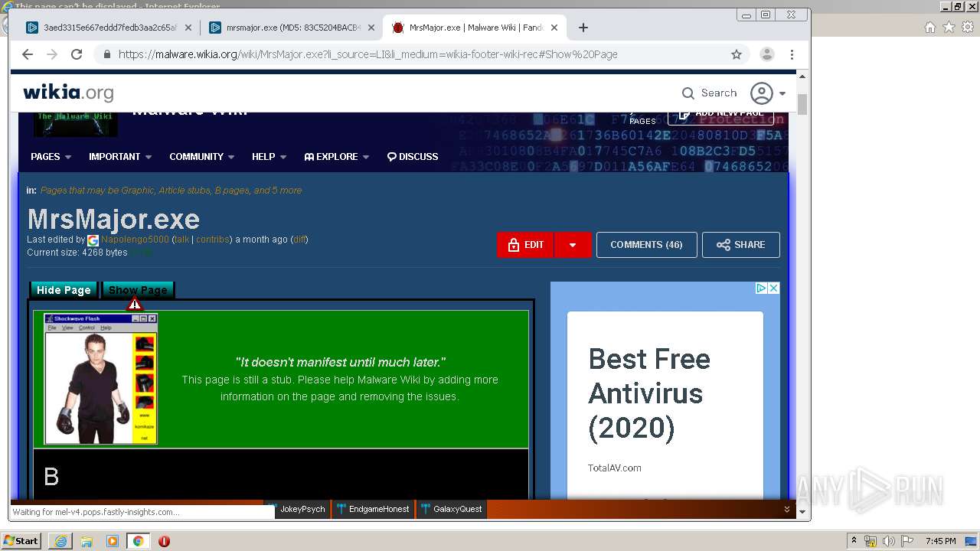
Task: Expand the EXPLORE navigation menu
Action: point(337,156)
